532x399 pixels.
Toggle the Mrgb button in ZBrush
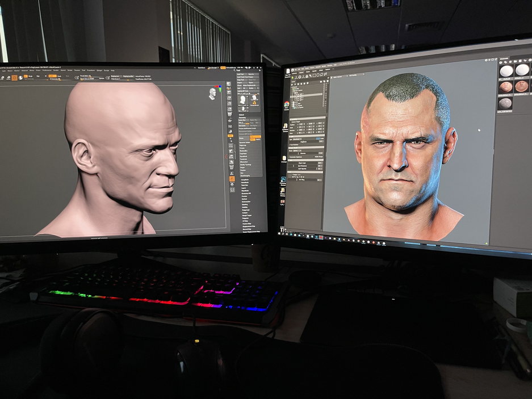[x=30, y=77]
